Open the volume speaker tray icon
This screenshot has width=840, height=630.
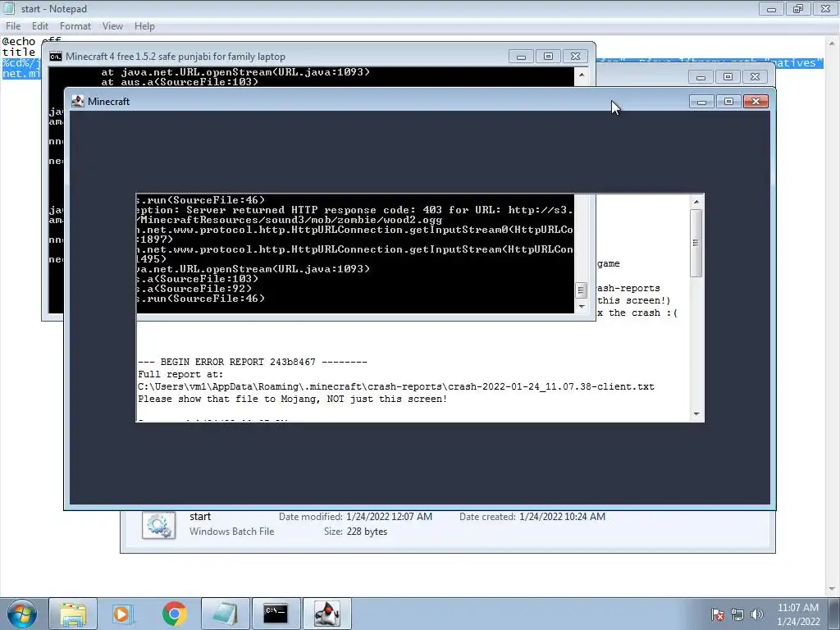757,614
